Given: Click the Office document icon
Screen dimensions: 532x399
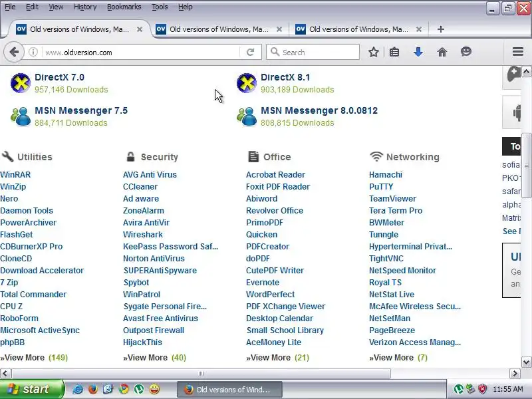Looking at the screenshot, I should (253, 156).
